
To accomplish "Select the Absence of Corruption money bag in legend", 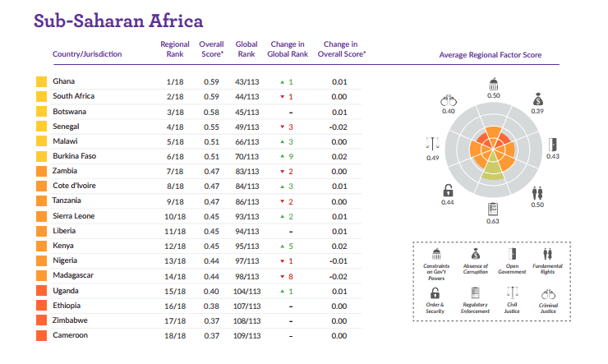I will point(474,254).
